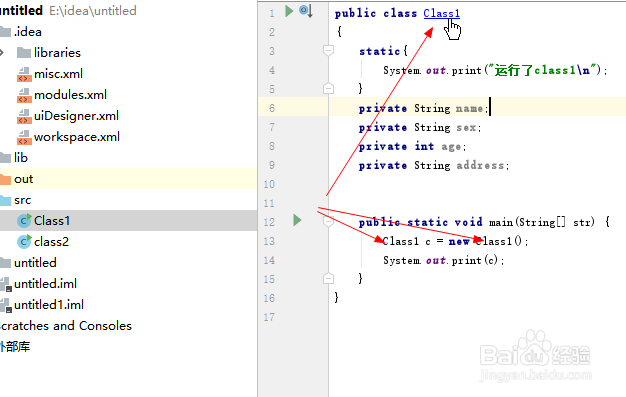
Task: Expand the libraries folder arrow
Action: pyautogui.click(x=2, y=52)
